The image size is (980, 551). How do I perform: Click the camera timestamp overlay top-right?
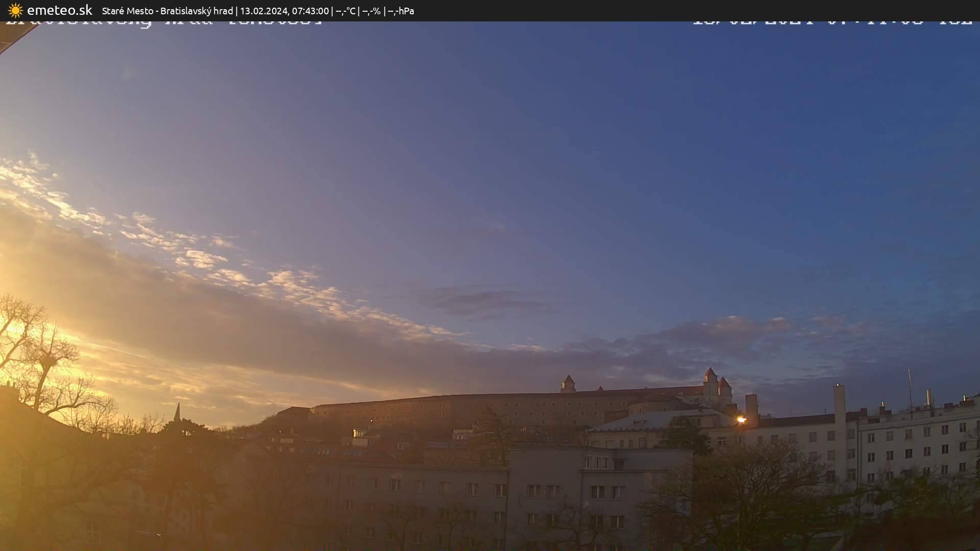click(x=832, y=23)
